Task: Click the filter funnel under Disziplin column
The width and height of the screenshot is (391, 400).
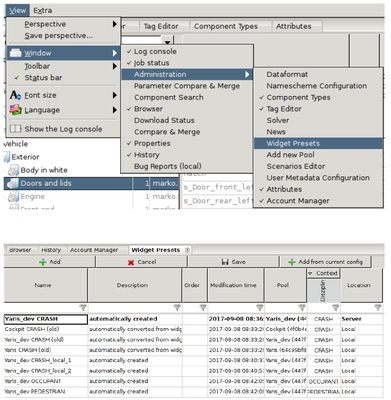Action: pos(336,308)
